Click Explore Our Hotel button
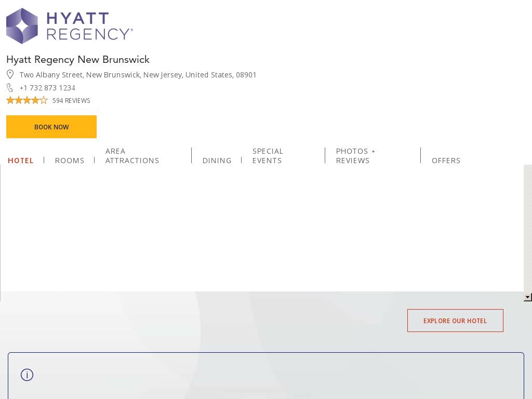Image resolution: width=532 pixels, height=399 pixels. click(455, 321)
